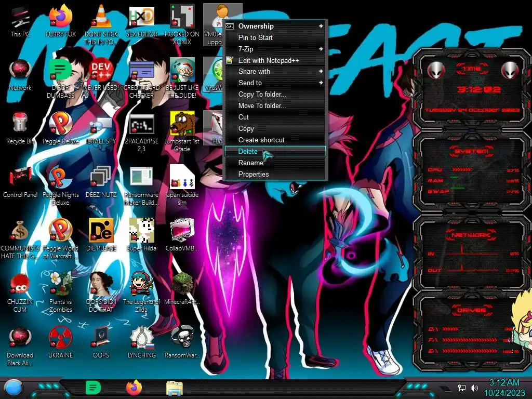Open Properties from the context menu
This screenshot has width=532, height=399.
coord(275,175)
